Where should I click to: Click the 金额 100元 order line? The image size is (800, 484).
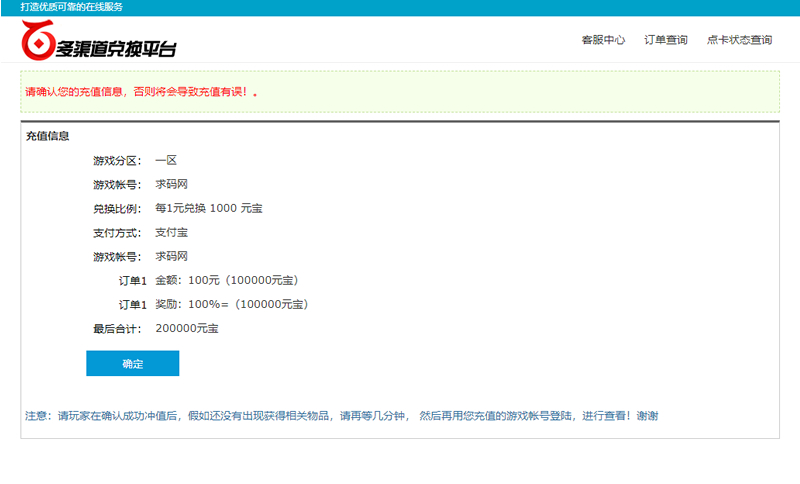(226, 280)
